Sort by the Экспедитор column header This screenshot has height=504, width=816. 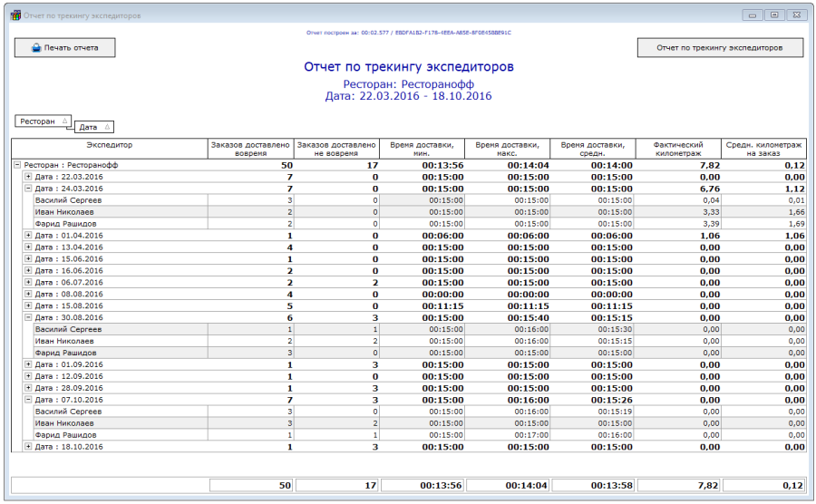coord(110,144)
